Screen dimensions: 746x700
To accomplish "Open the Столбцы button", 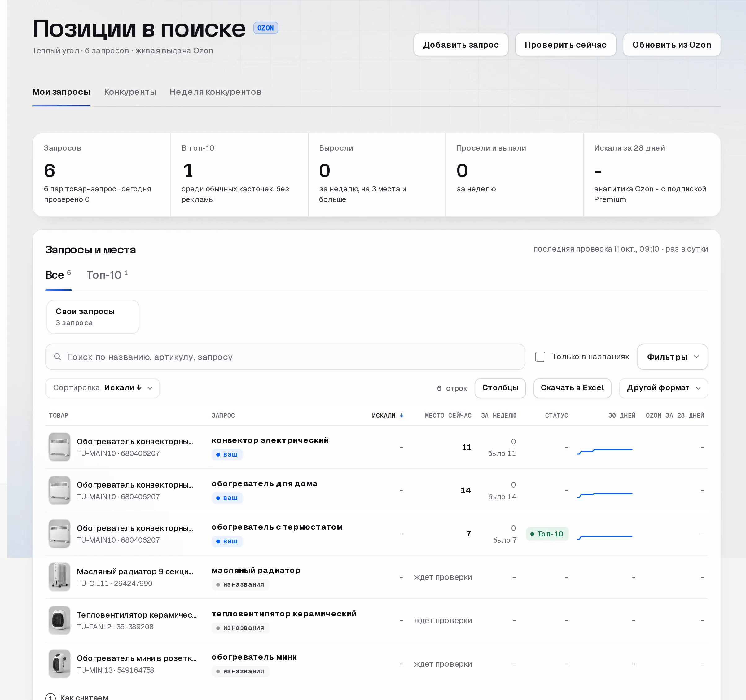I will pos(500,388).
